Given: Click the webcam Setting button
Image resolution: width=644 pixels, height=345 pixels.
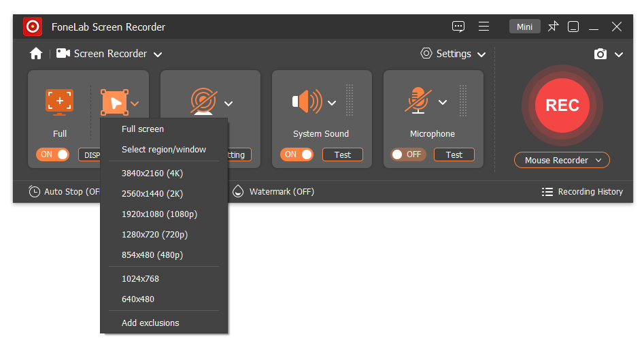Looking at the screenshot, I should (239, 154).
